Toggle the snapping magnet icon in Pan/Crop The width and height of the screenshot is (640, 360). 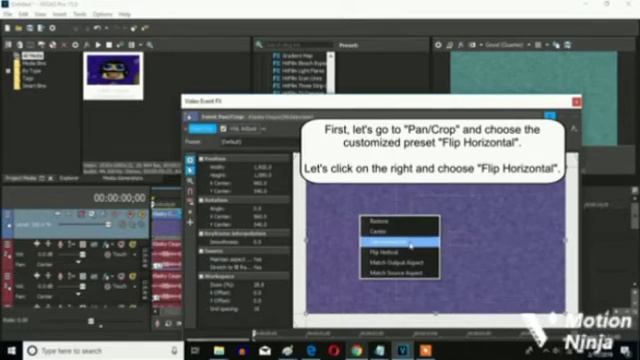[x=190, y=191]
